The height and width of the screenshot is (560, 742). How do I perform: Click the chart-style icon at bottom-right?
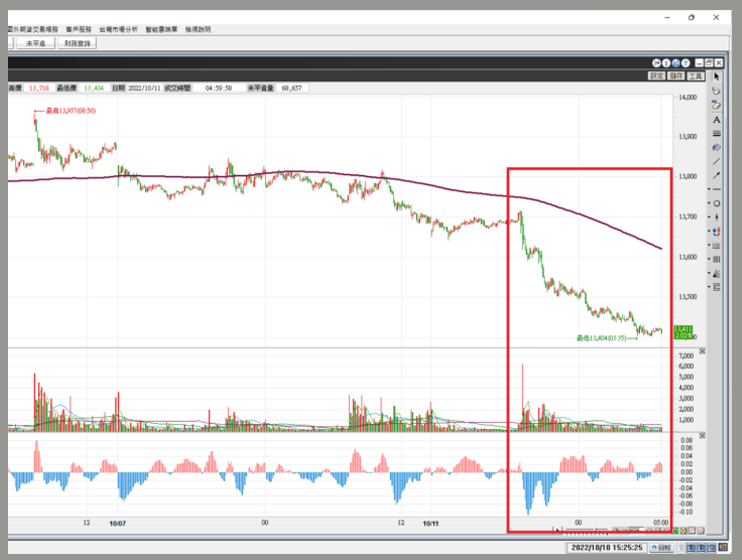pyautogui.click(x=692, y=530)
